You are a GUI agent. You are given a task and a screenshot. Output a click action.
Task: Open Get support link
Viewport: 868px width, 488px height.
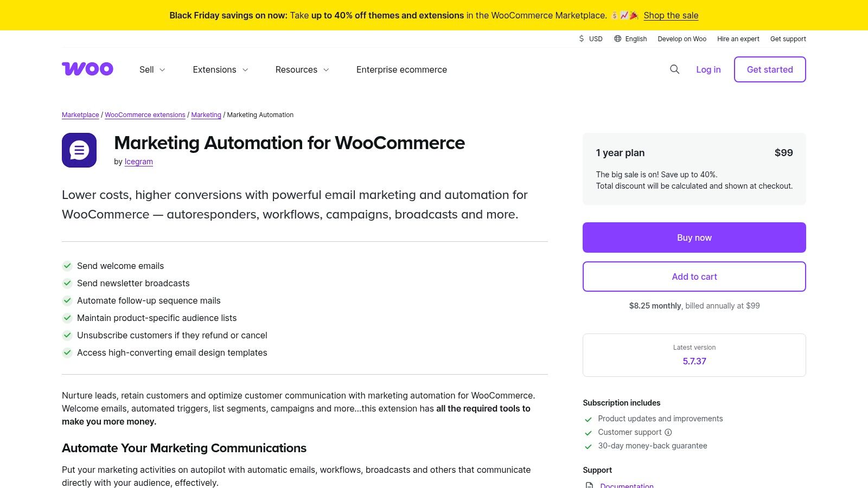(x=788, y=39)
